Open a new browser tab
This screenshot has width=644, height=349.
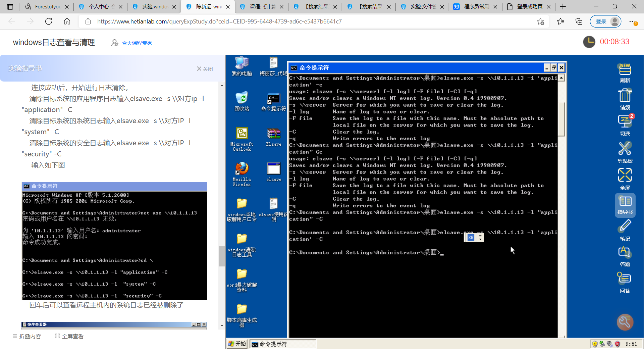pos(563,7)
